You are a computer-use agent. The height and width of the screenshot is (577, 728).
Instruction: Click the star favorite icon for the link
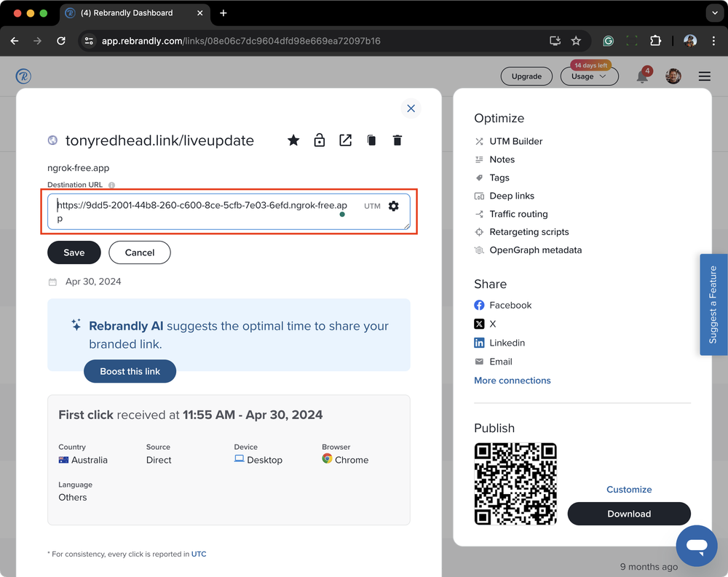293,140
